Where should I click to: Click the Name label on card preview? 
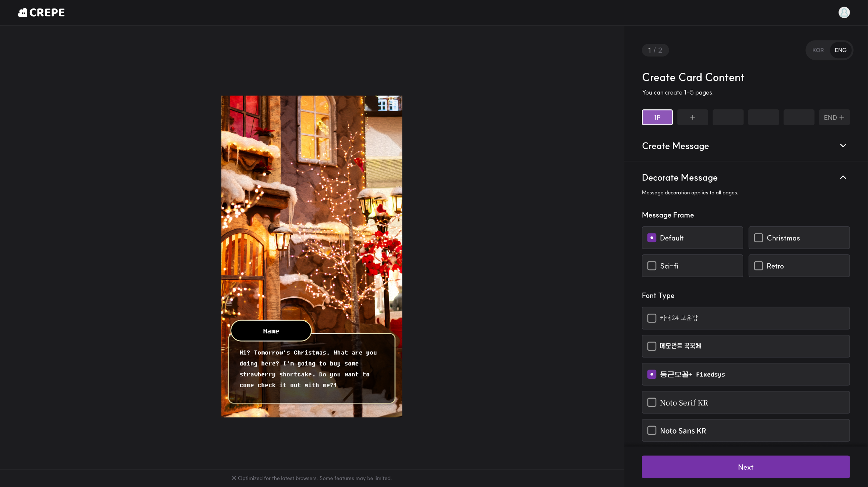[x=271, y=331]
